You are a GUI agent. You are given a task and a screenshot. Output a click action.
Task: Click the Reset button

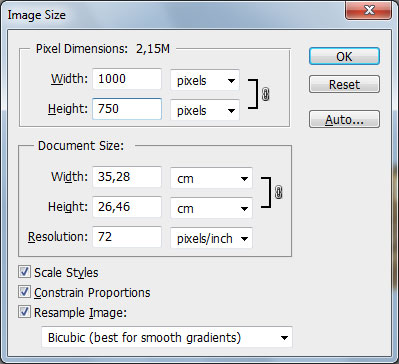pyautogui.click(x=344, y=84)
